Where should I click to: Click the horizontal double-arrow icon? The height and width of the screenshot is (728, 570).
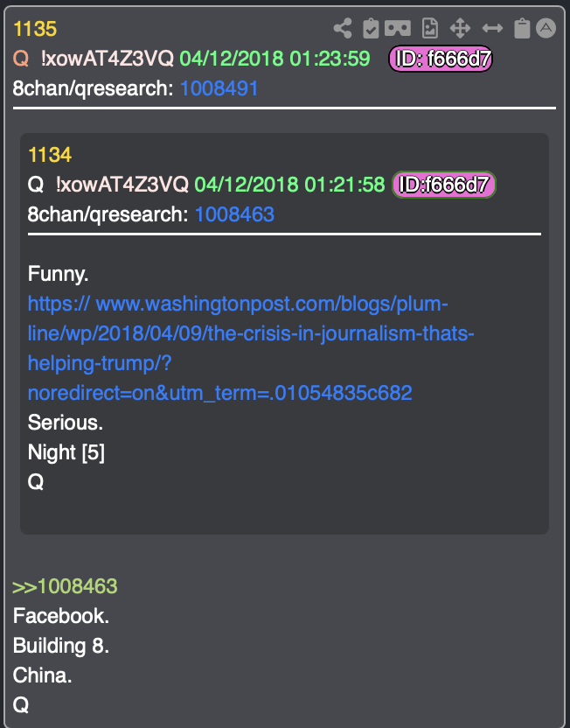tap(492, 29)
